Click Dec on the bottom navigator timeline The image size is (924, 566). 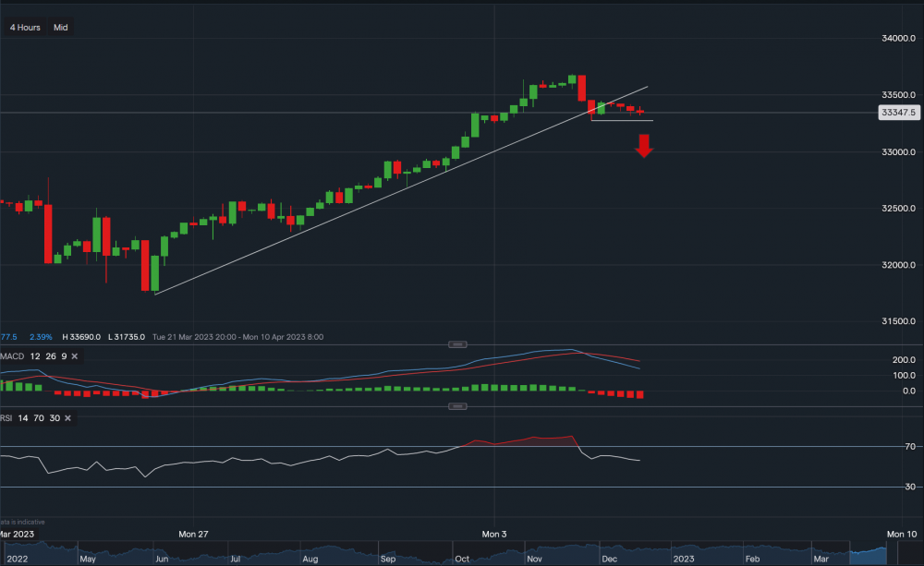608,559
